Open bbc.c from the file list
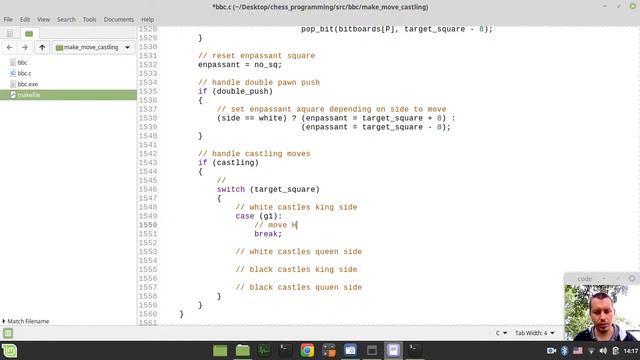640x360 pixels. (24, 73)
